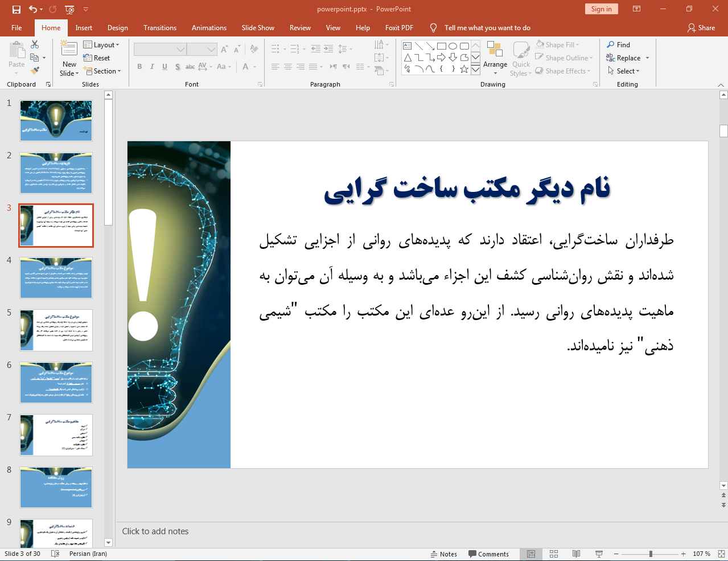Click the Find button

pyautogui.click(x=619, y=45)
